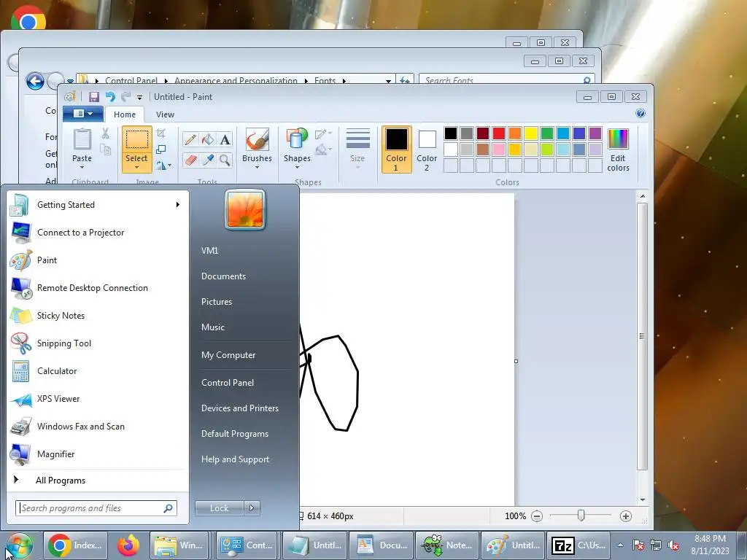Open Paint Help question mark icon
Image resolution: width=747 pixels, height=560 pixels.
pos(640,113)
